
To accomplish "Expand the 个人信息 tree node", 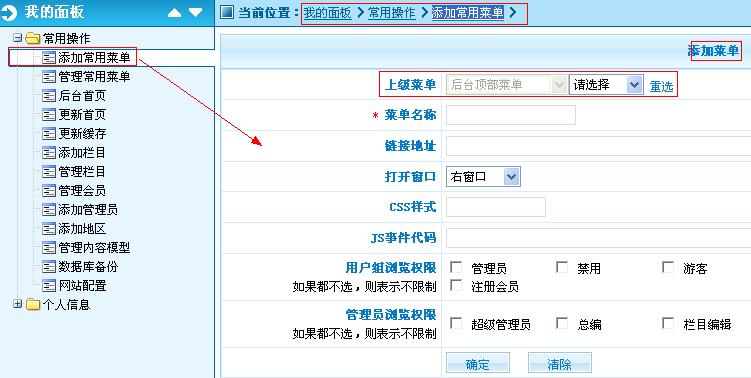I will pos(18,304).
